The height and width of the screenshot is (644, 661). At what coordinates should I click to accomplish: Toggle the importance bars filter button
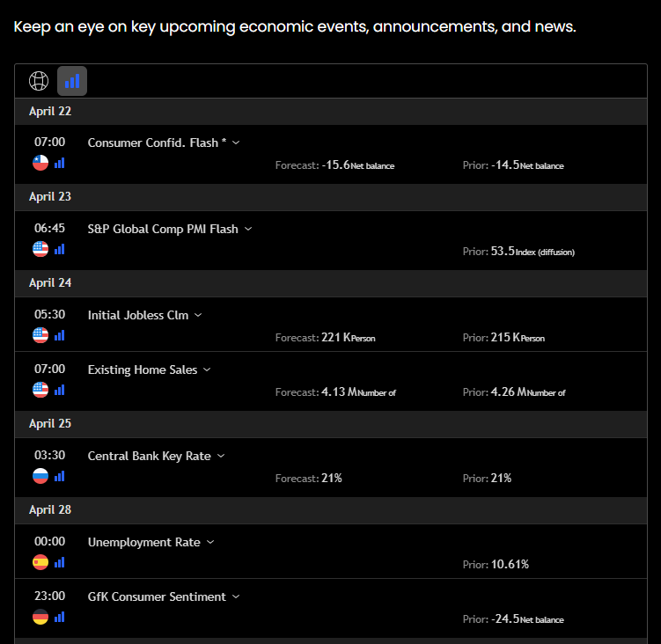(x=72, y=81)
